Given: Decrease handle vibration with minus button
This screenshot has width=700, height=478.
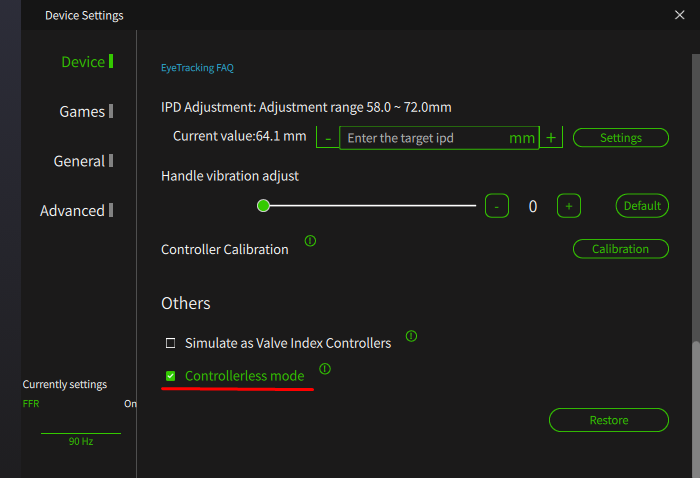Looking at the screenshot, I should coord(496,206).
